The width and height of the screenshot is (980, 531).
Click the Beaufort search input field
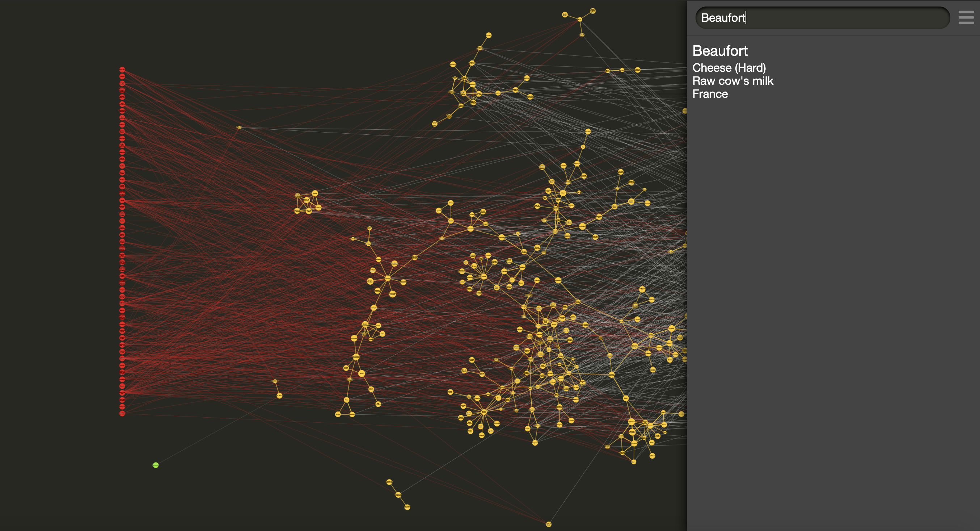click(822, 17)
